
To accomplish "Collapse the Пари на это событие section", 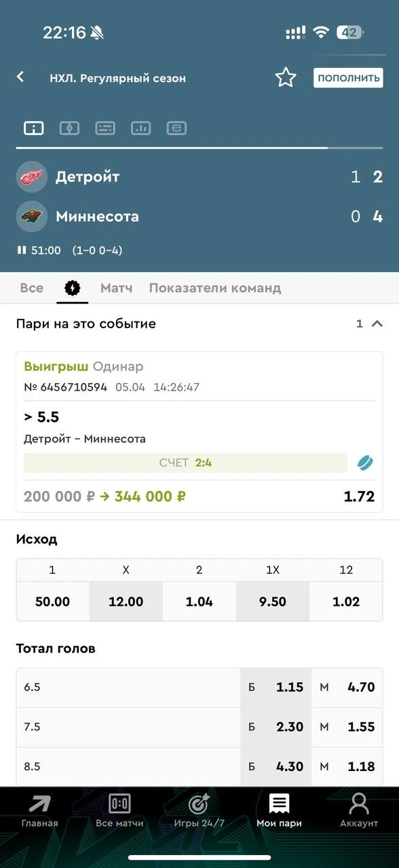I will (x=377, y=324).
